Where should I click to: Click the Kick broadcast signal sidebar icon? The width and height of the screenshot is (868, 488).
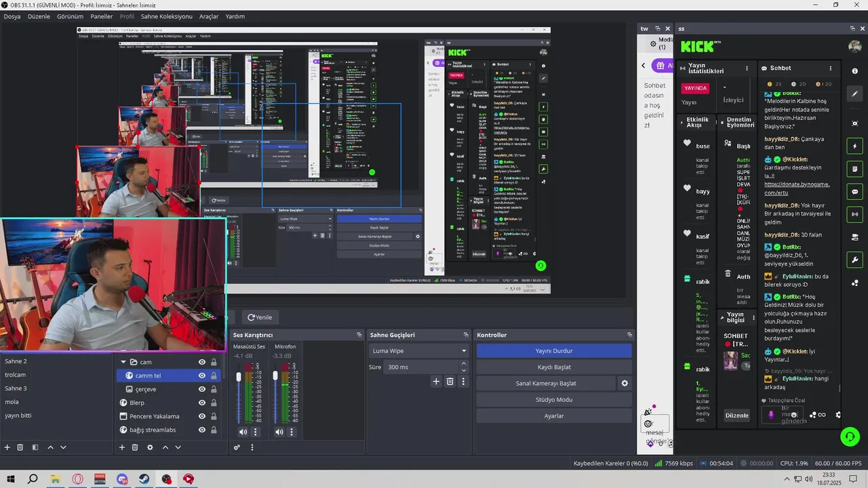pyautogui.click(x=854, y=214)
